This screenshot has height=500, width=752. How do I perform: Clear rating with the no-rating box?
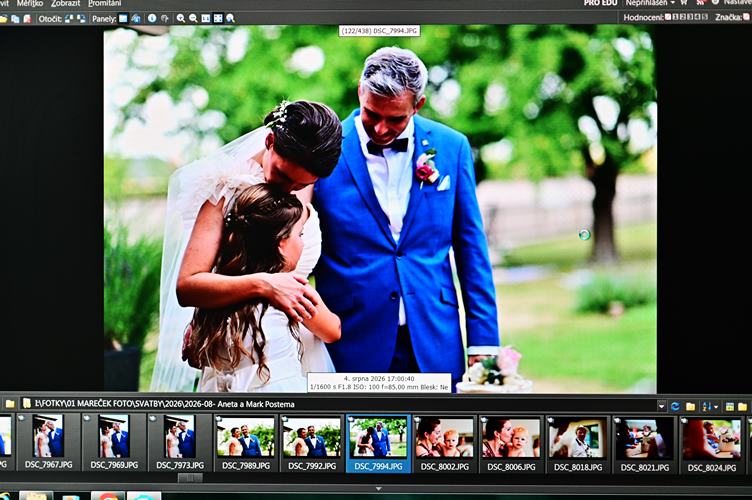coord(668,17)
